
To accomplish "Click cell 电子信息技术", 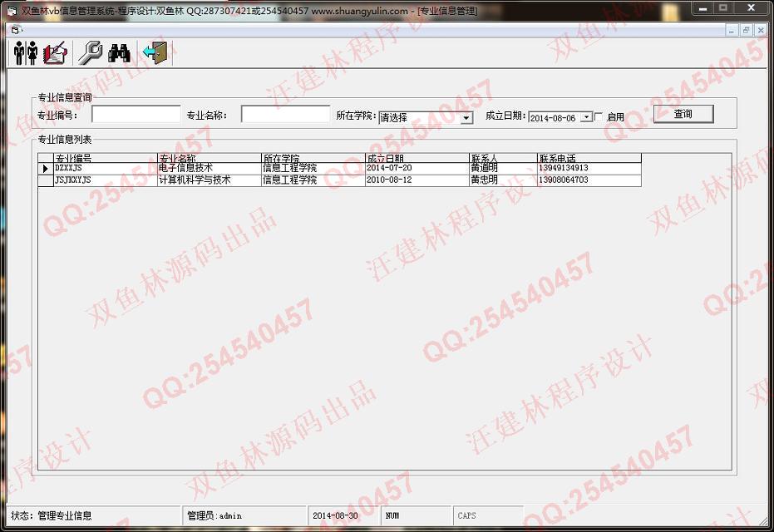I will tap(210, 168).
